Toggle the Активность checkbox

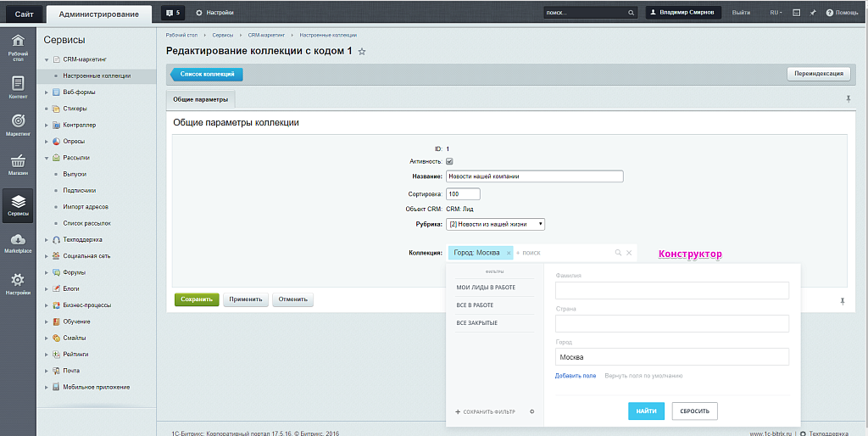coord(449,161)
